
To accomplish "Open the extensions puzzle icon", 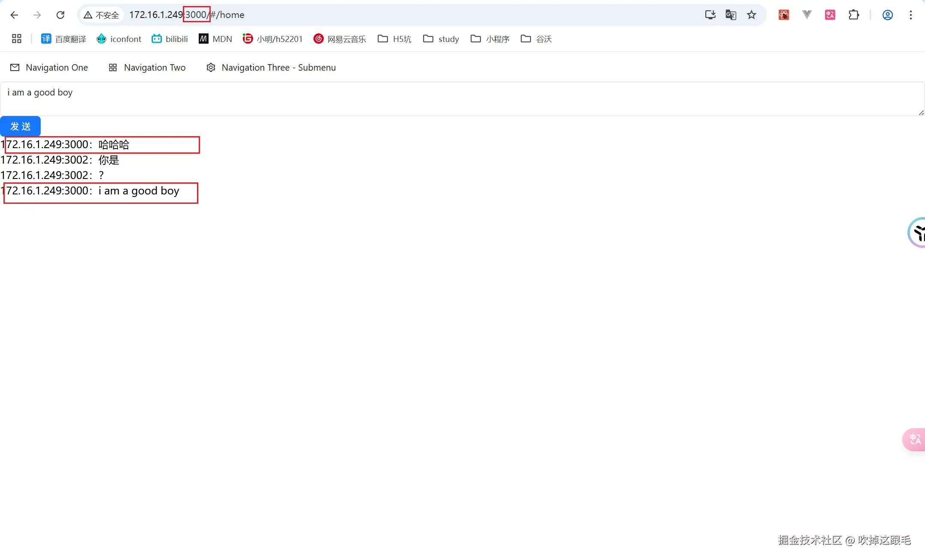I will (x=853, y=15).
